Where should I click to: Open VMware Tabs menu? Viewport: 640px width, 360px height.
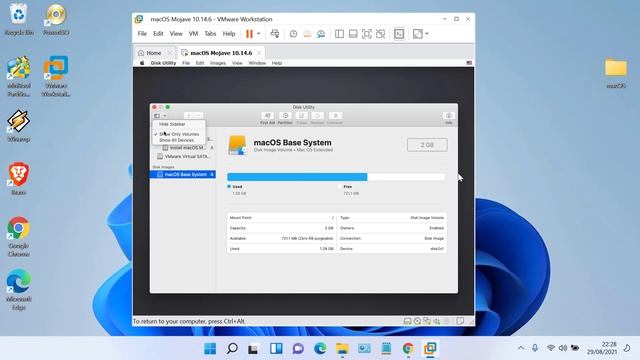210,34
